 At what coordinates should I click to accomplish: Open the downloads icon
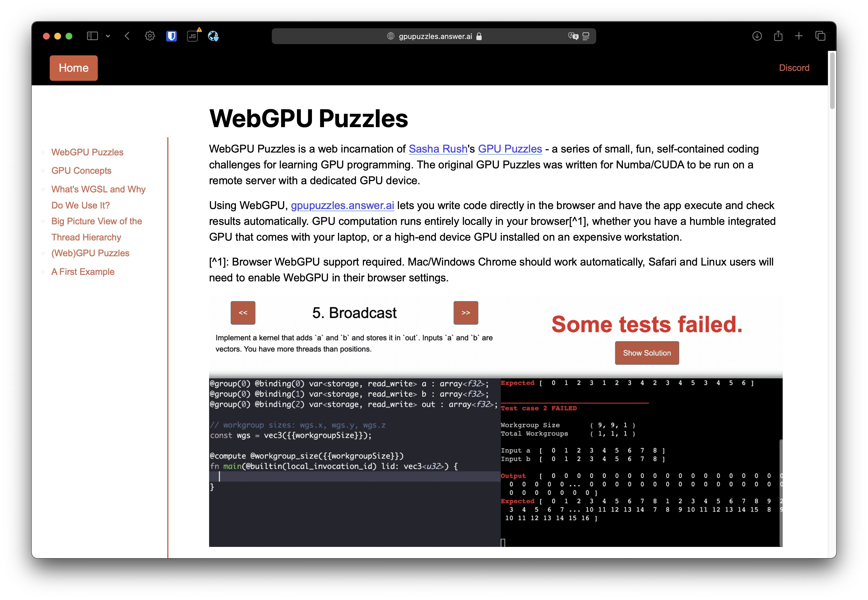757,36
